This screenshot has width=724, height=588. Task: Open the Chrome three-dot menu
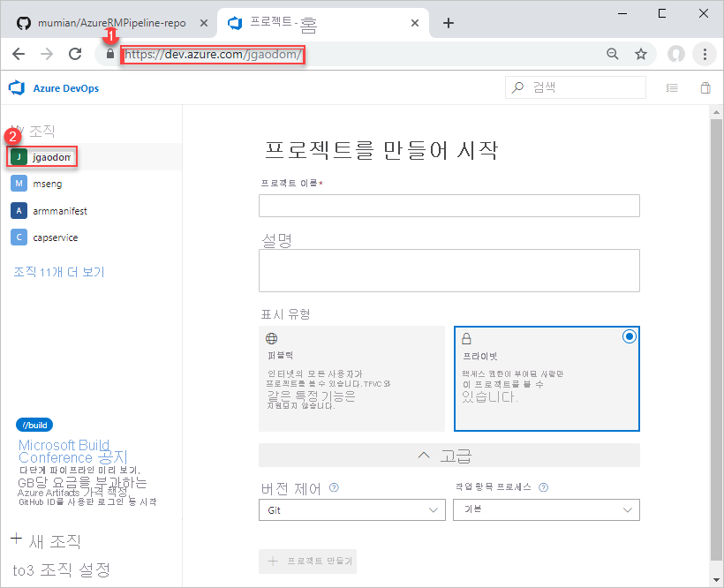point(704,54)
